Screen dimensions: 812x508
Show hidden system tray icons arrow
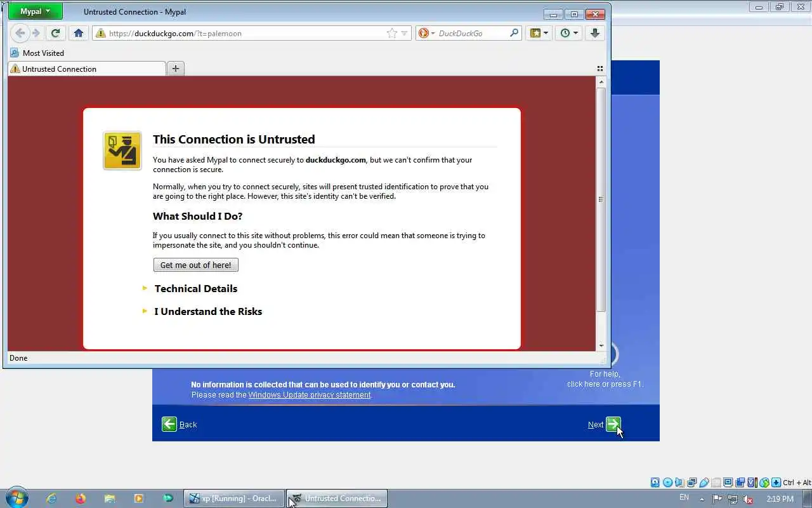(702, 498)
